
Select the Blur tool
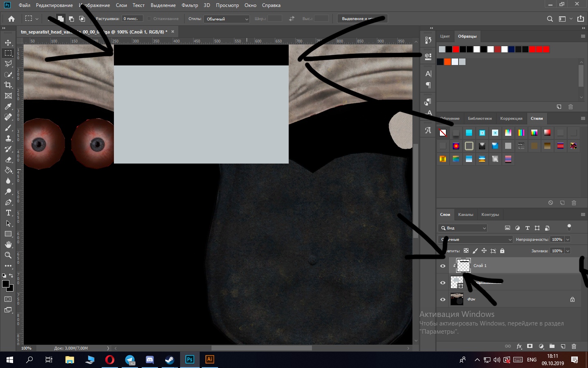click(x=8, y=181)
